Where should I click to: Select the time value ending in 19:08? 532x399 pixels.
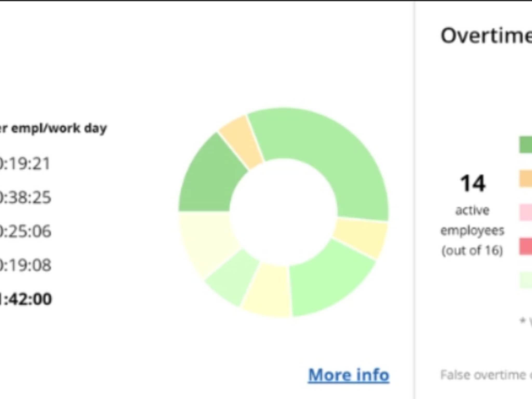tap(25, 265)
